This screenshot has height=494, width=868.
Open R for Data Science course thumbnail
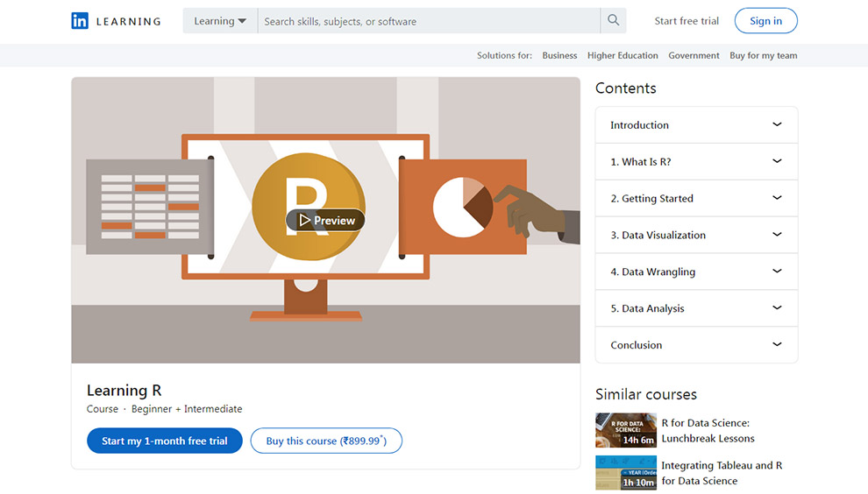[626, 430]
